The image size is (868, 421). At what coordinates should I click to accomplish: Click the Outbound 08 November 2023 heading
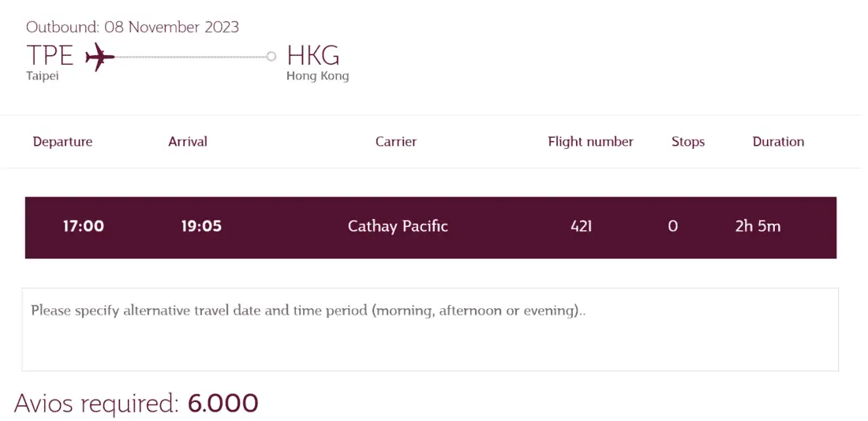click(133, 27)
